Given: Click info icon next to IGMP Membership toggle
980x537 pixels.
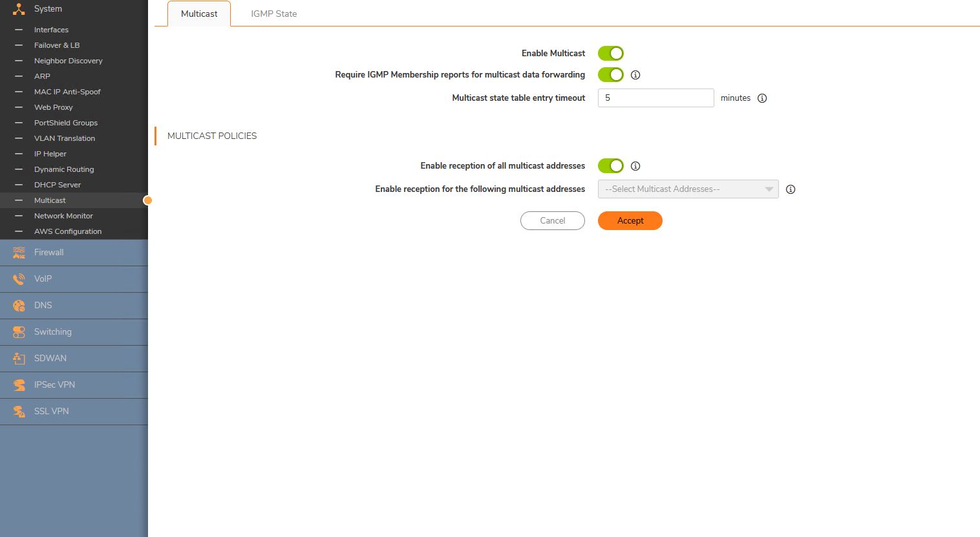Looking at the screenshot, I should (635, 75).
